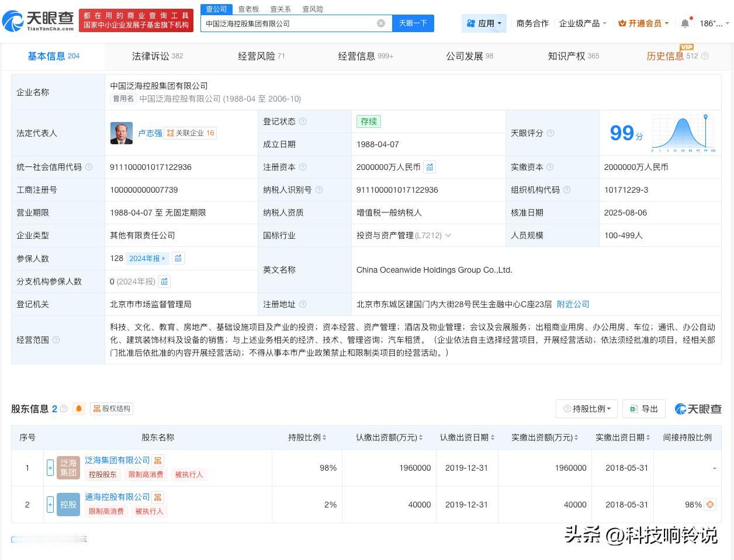This screenshot has height=560, width=734.
Task: Open the 知识产权 365 tab
Action: click(x=573, y=56)
